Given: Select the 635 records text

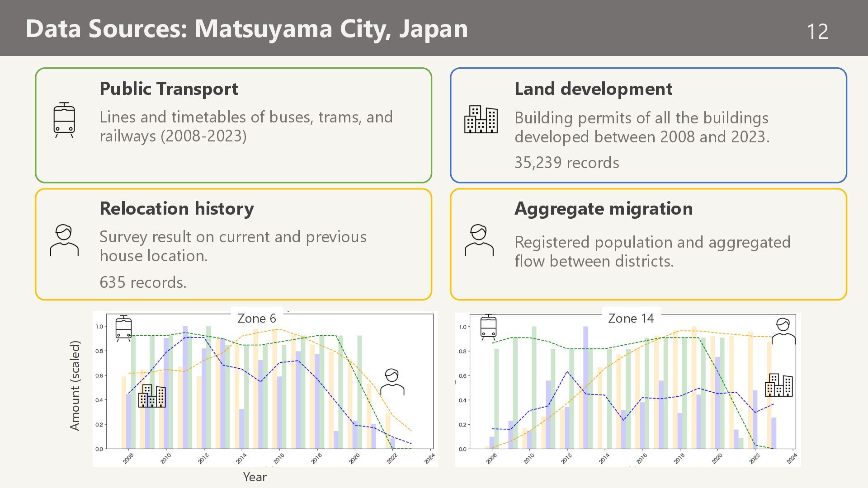Looking at the screenshot, I should coord(143,282).
